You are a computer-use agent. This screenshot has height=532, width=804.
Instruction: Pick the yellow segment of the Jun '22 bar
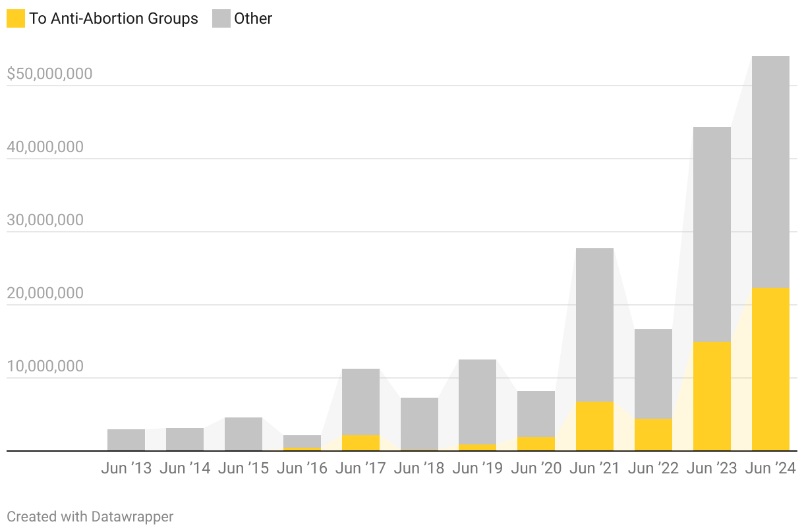coord(653,435)
